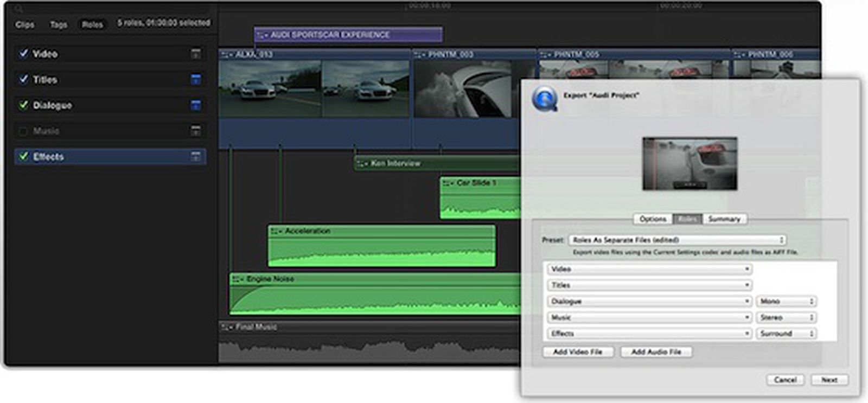The image size is (868, 403).
Task: Click Ken Interview clip menu icon
Action: click(x=362, y=163)
